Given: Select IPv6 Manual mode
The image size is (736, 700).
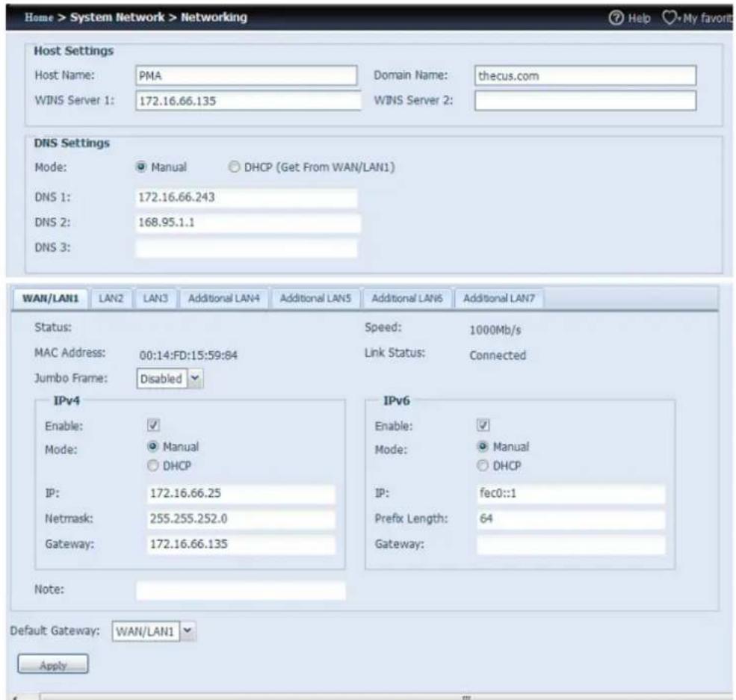Looking at the screenshot, I should (x=483, y=446).
